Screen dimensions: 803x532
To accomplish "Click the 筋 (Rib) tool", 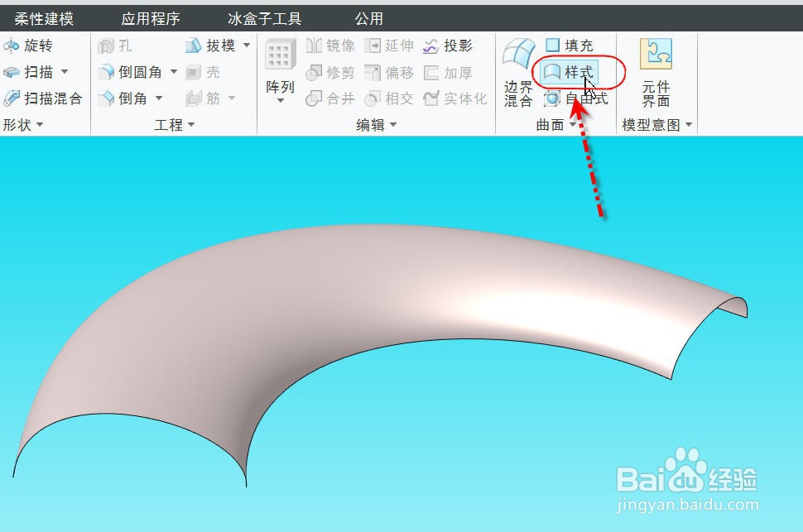I will (x=203, y=98).
